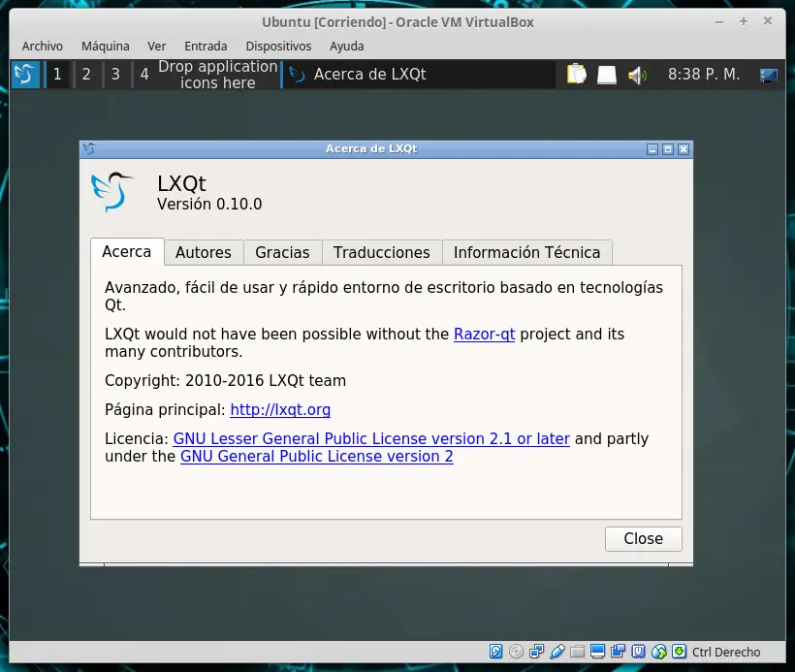Click the VirtualBox optical disc status icon
This screenshot has height=672, width=795.
pyautogui.click(x=516, y=652)
